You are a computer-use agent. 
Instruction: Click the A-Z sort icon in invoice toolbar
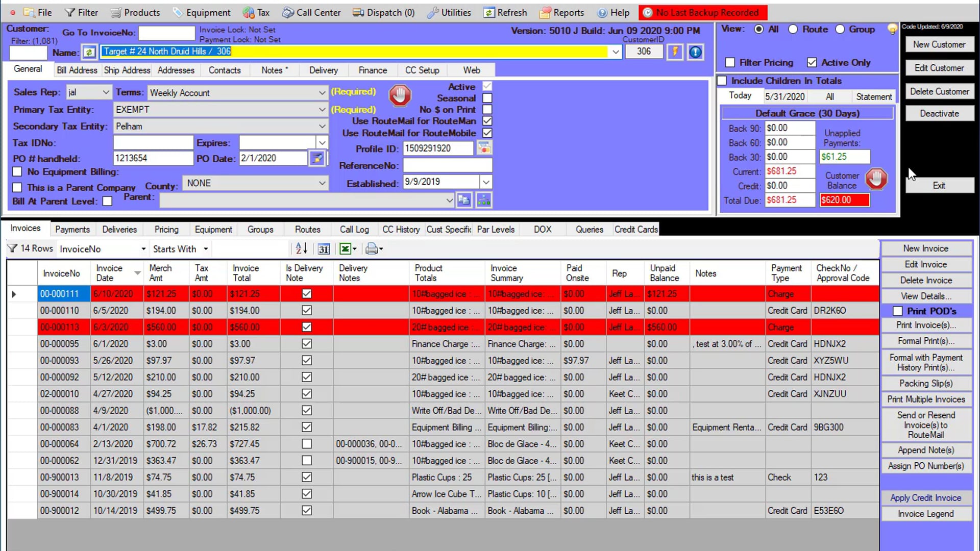[x=301, y=248]
